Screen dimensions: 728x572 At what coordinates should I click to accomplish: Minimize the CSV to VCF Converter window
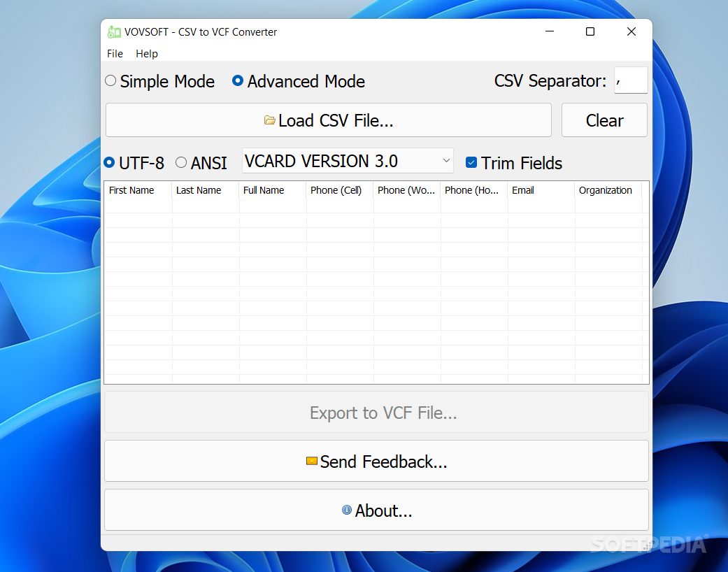pos(550,31)
